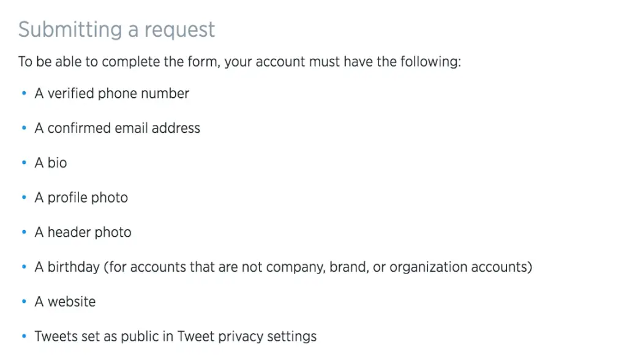Click the bullet before 'A profile photo'
This screenshot has height=364, width=627.
[x=24, y=198]
